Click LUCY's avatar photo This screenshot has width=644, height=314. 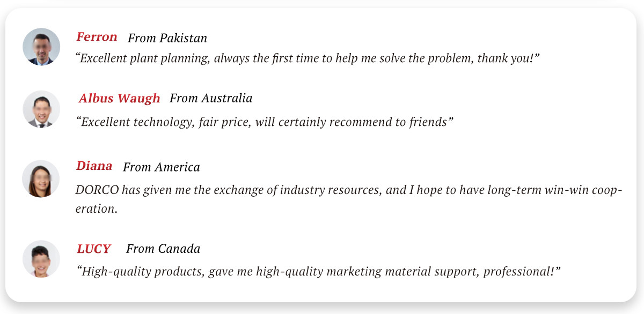point(41,259)
